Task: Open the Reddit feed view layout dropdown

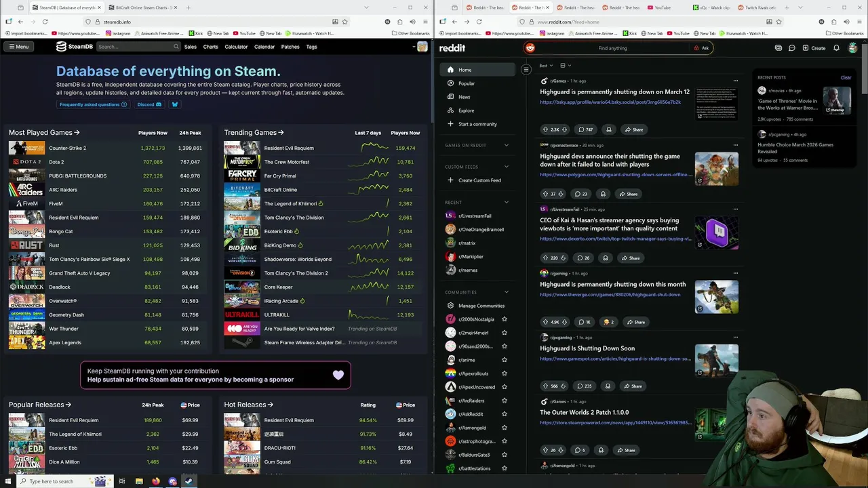Action: (x=566, y=66)
